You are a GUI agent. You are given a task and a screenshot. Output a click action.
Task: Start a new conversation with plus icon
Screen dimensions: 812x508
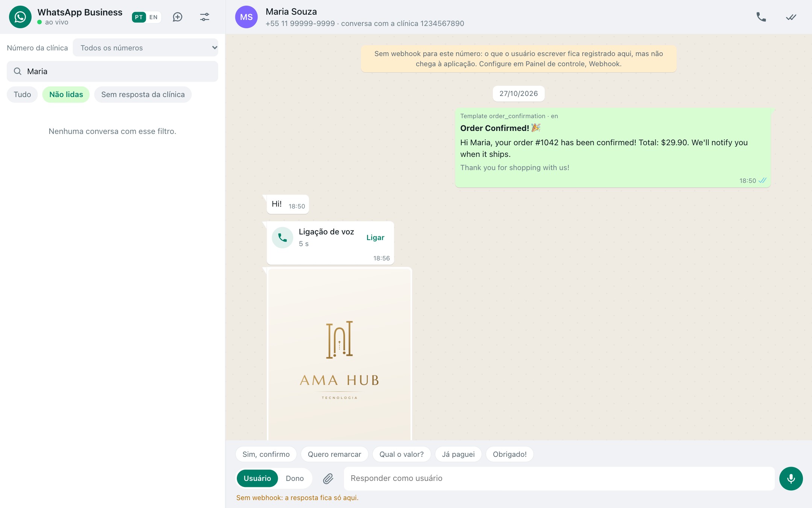point(177,17)
